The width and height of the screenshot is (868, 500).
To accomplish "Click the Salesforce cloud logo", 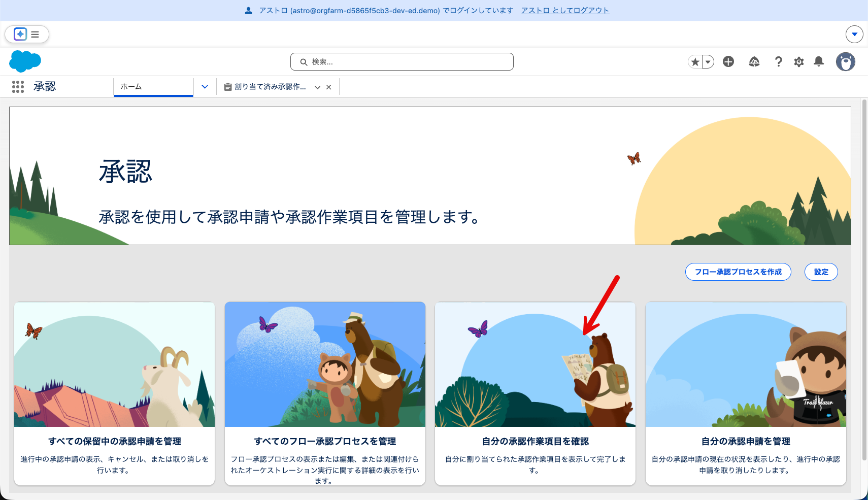I will (25, 61).
